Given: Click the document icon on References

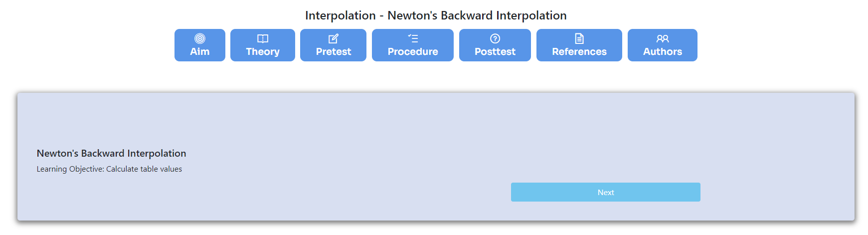Looking at the screenshot, I should click(x=579, y=38).
